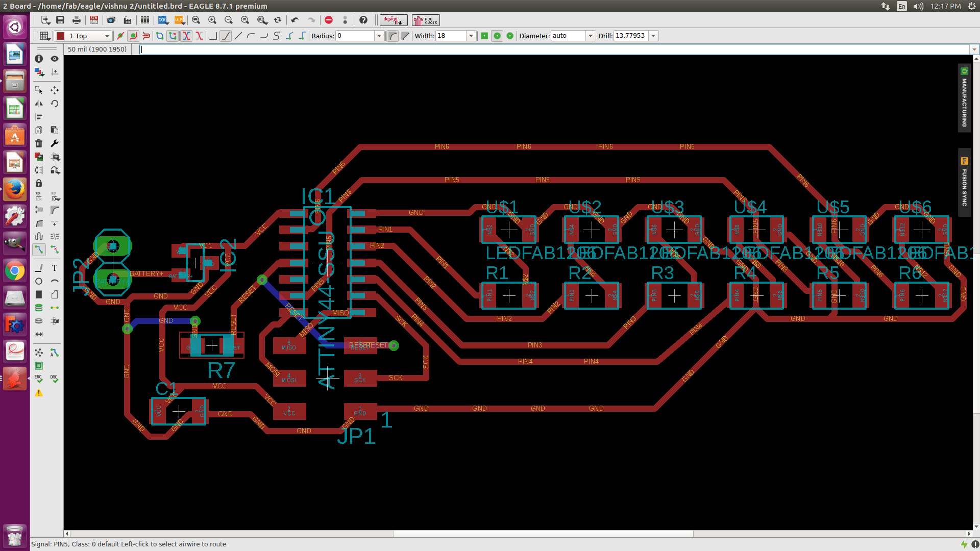980x551 pixels.
Task: Select the diagonal 45-degree wire bend style
Action: (226, 36)
